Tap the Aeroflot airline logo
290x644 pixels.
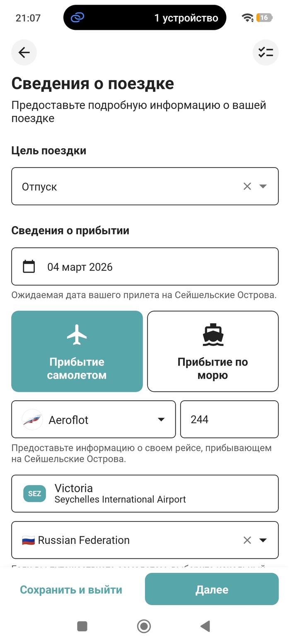(x=32, y=420)
